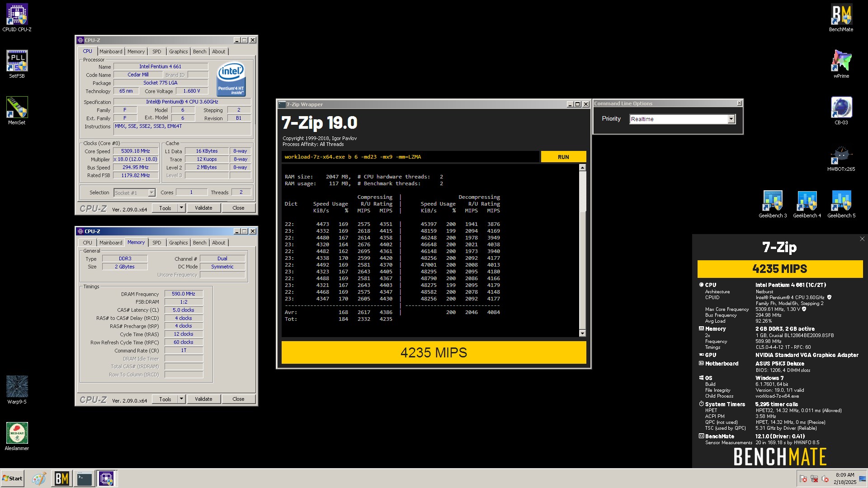The height and width of the screenshot is (488, 868).
Task: Click the Intel Pentium 4 661 name field
Action: tap(160, 66)
